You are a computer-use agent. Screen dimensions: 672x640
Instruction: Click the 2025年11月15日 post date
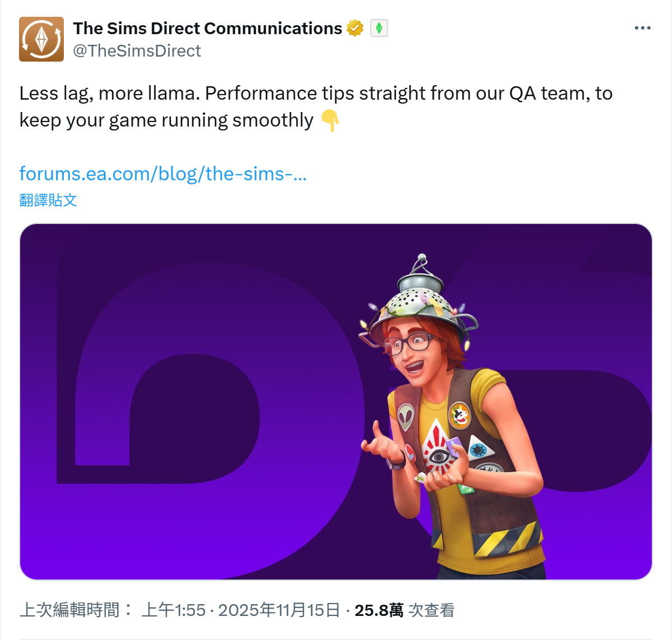[279, 610]
